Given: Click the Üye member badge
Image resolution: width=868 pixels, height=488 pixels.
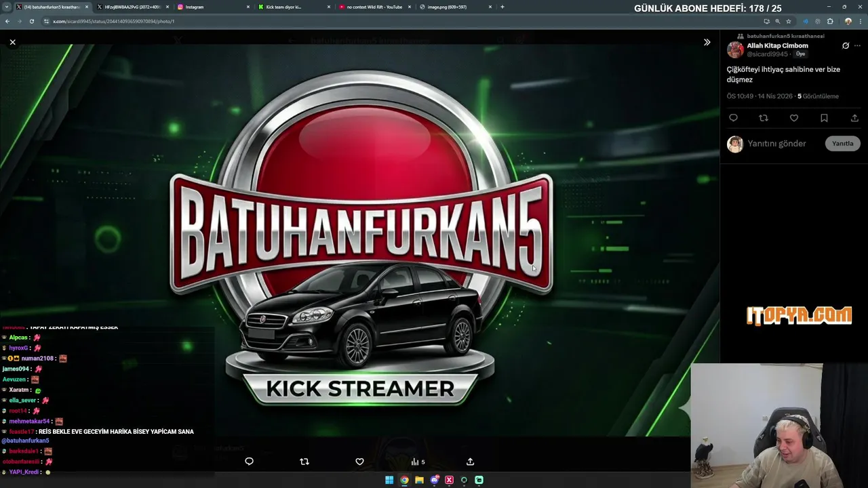Looking at the screenshot, I should click(801, 54).
